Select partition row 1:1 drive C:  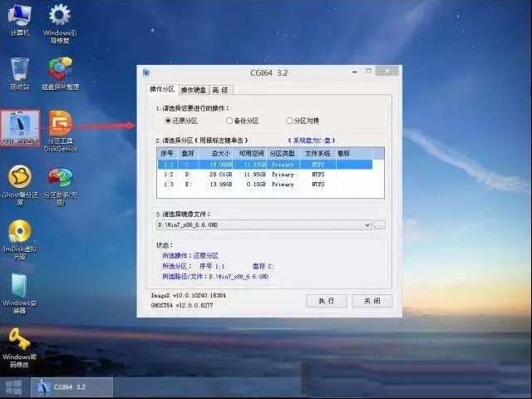pyautogui.click(x=265, y=165)
